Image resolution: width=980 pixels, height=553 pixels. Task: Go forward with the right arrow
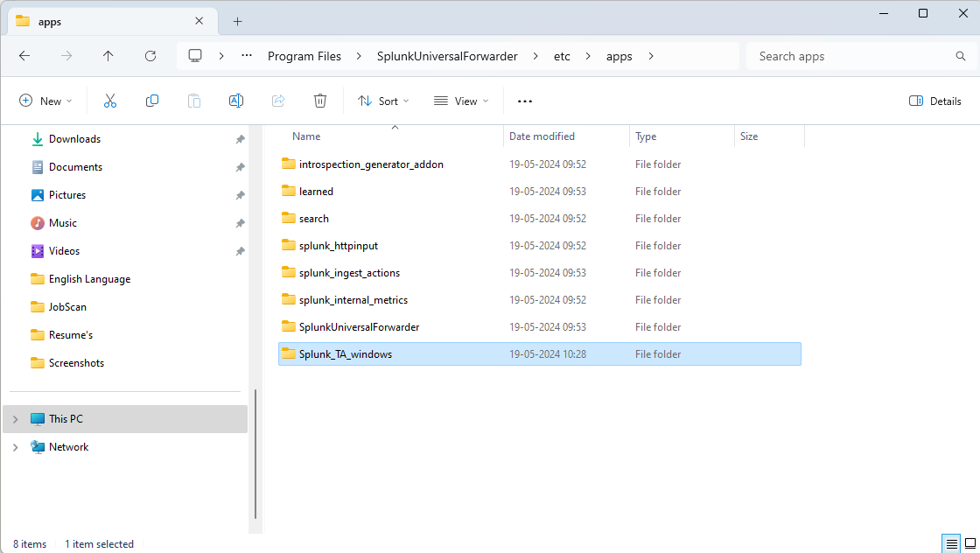[x=66, y=56]
